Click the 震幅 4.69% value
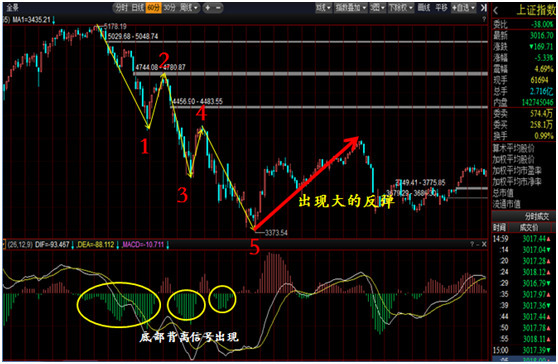 (x=544, y=69)
